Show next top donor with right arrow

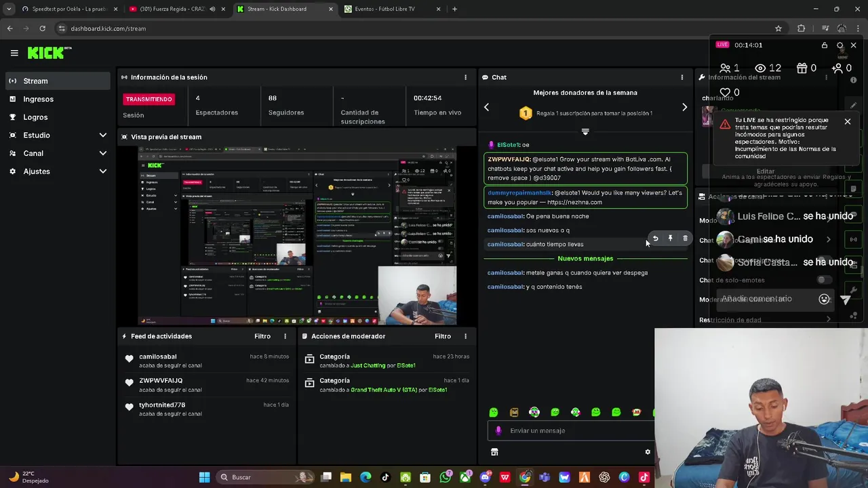[684, 107]
